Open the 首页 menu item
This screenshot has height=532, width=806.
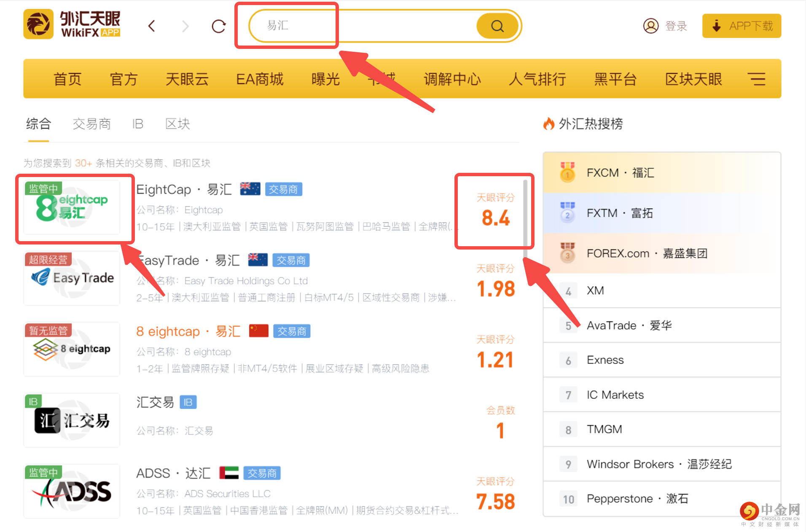pos(67,79)
